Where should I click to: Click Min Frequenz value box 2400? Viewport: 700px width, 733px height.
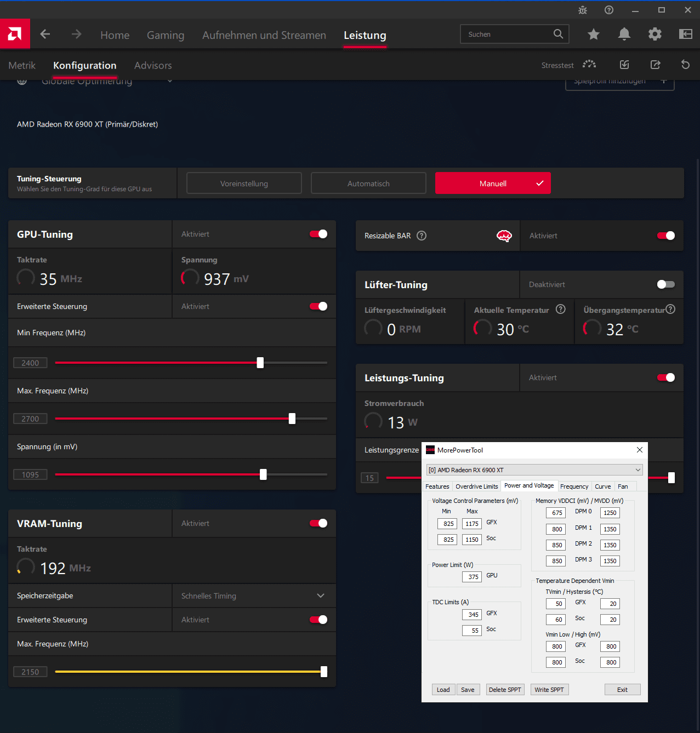point(30,363)
